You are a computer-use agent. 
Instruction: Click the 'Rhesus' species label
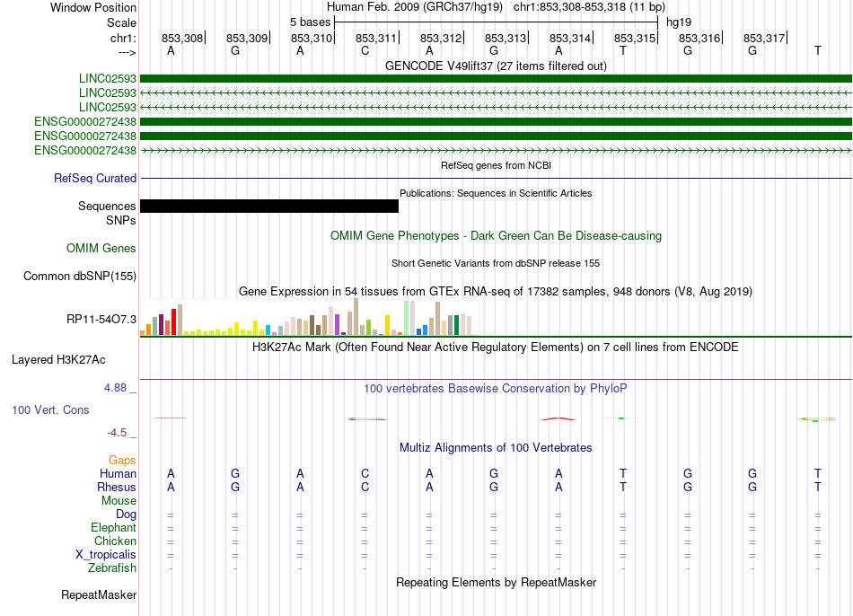pos(117,487)
